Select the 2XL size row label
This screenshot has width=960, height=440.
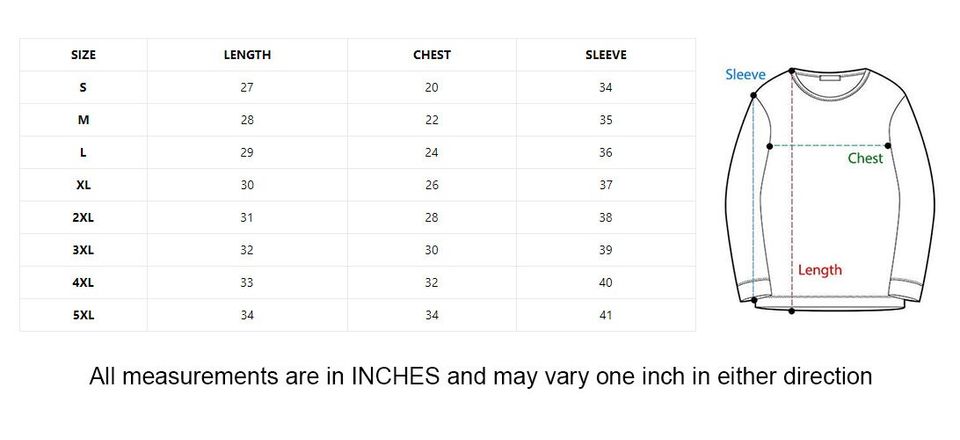pos(83,218)
